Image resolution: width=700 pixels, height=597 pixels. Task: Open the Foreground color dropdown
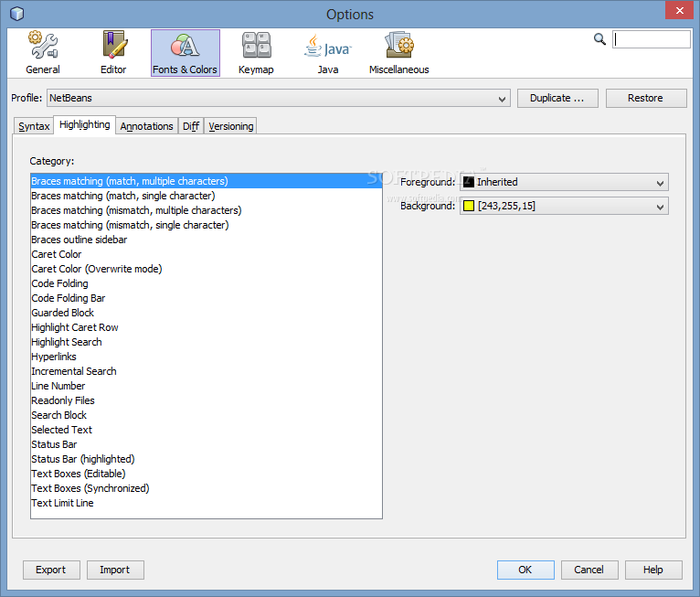pyautogui.click(x=564, y=182)
